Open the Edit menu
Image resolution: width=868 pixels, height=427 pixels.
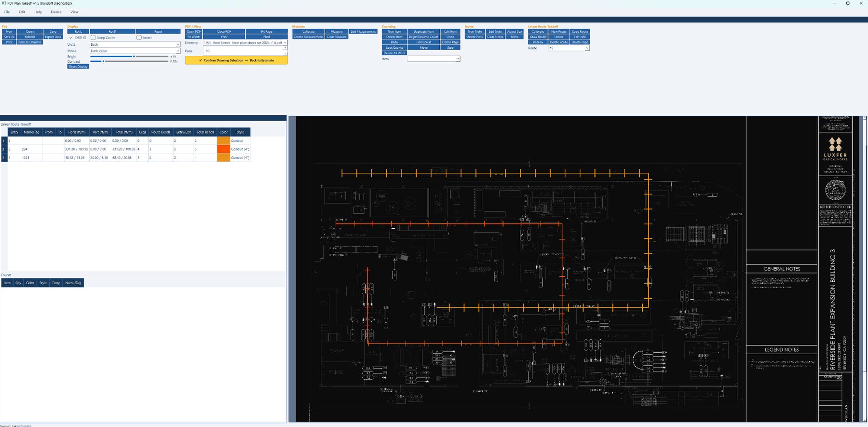click(x=22, y=12)
